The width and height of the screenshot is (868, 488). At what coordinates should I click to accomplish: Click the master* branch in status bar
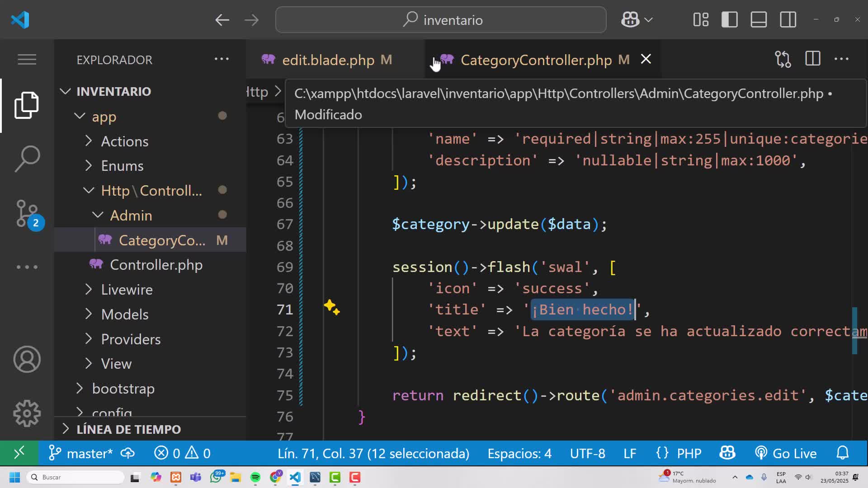(x=81, y=453)
